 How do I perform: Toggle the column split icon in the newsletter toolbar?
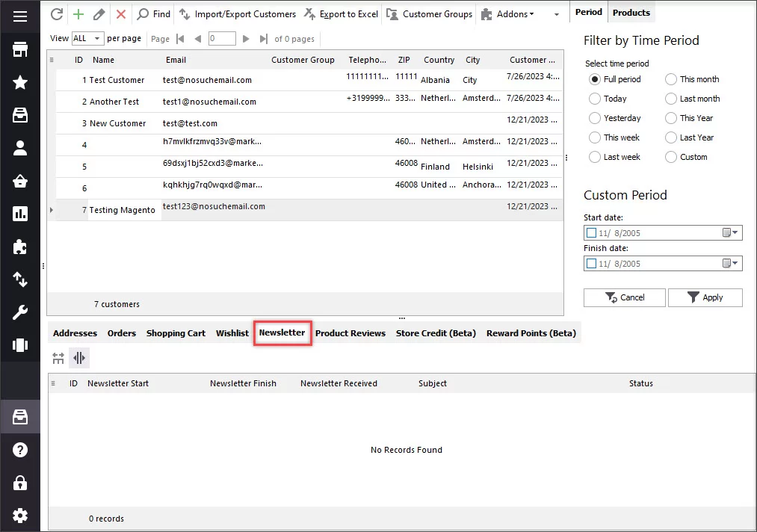pos(79,358)
